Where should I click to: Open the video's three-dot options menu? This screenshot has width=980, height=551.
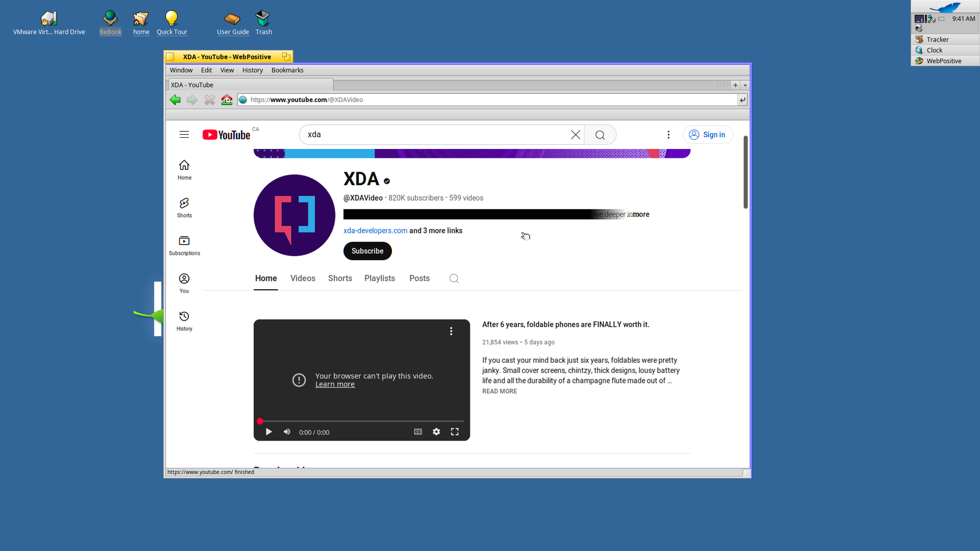click(451, 331)
